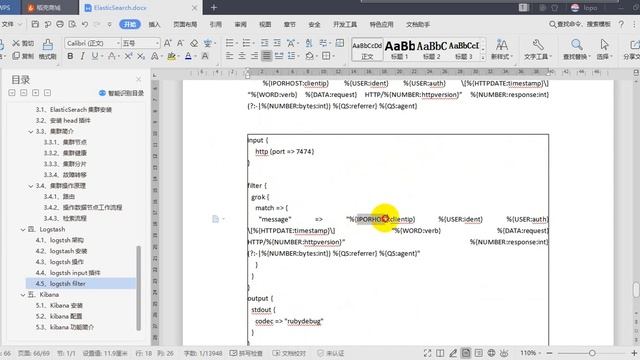
Task: Click smart identify TOC (智能识别目录)
Action: (122, 93)
